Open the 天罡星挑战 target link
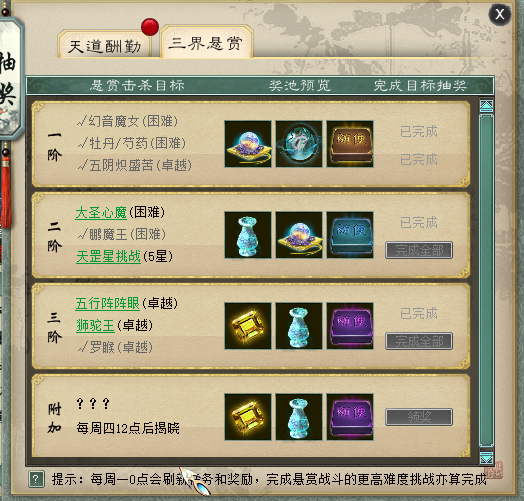The height and width of the screenshot is (501, 524). pyautogui.click(x=108, y=257)
